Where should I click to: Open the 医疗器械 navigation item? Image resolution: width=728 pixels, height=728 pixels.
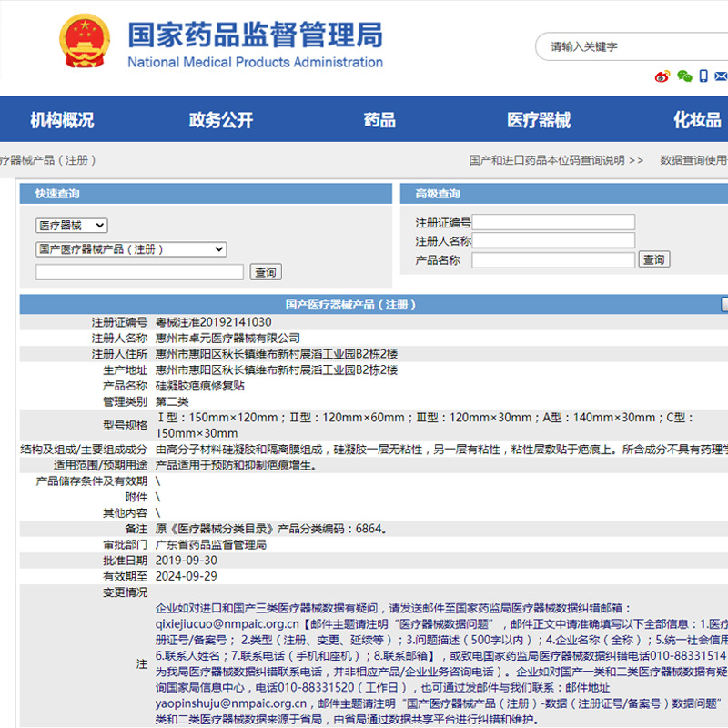[539, 120]
